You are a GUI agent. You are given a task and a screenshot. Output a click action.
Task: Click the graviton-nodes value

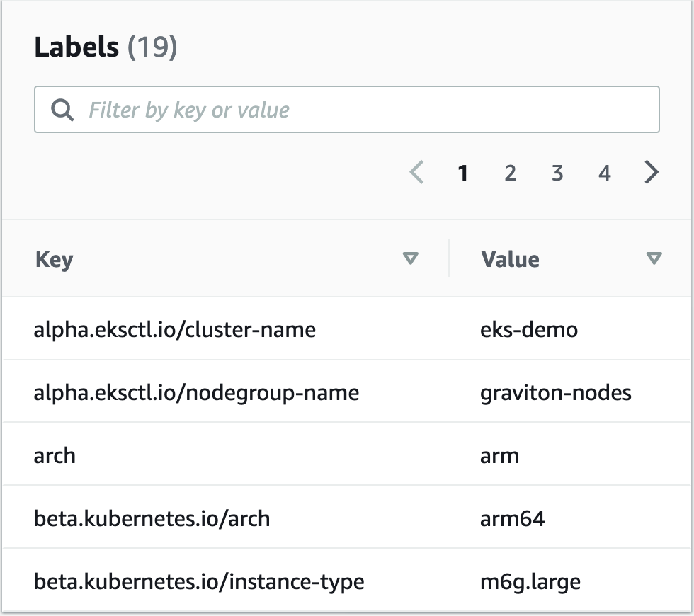[555, 392]
